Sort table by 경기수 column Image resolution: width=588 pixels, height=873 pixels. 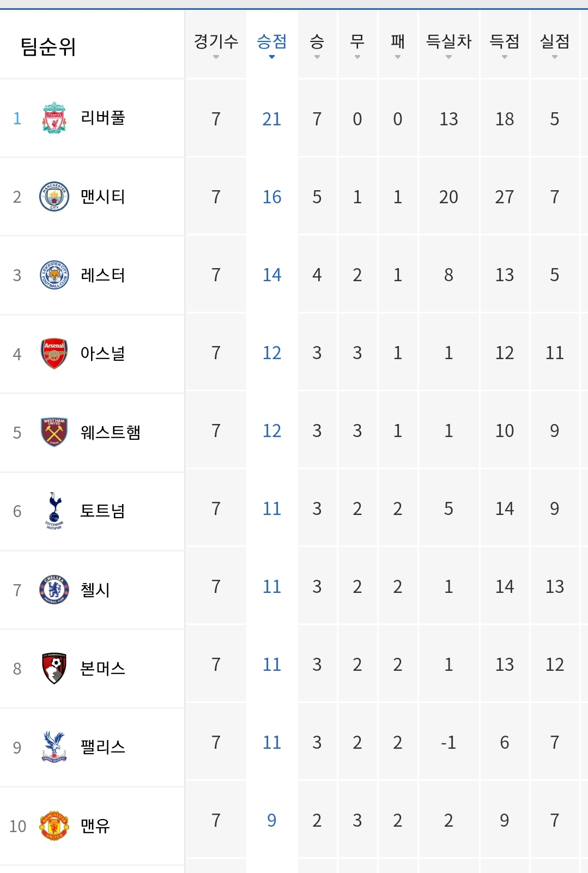click(216, 44)
